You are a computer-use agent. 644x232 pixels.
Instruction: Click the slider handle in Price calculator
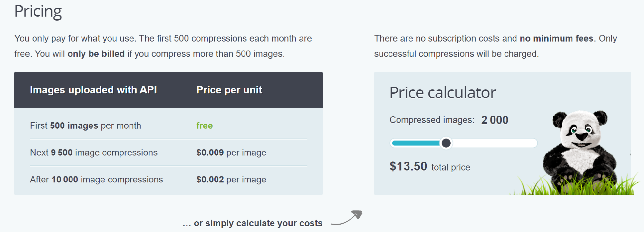[446, 143]
